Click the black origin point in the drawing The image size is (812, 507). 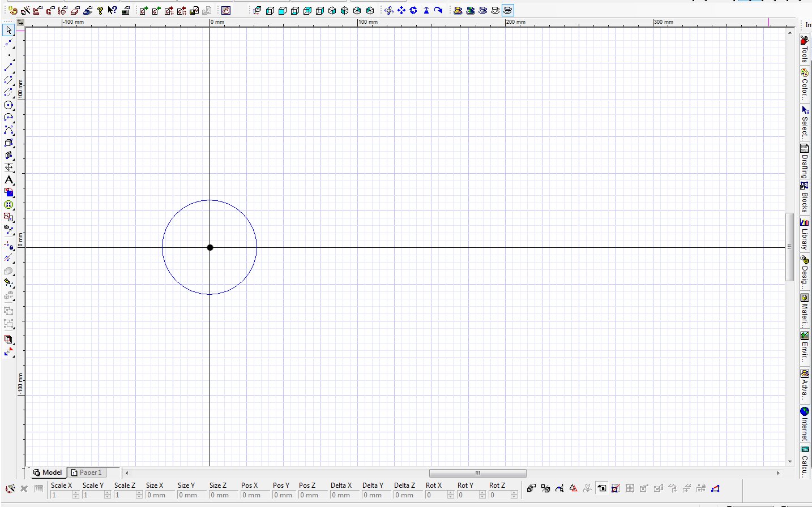(210, 247)
